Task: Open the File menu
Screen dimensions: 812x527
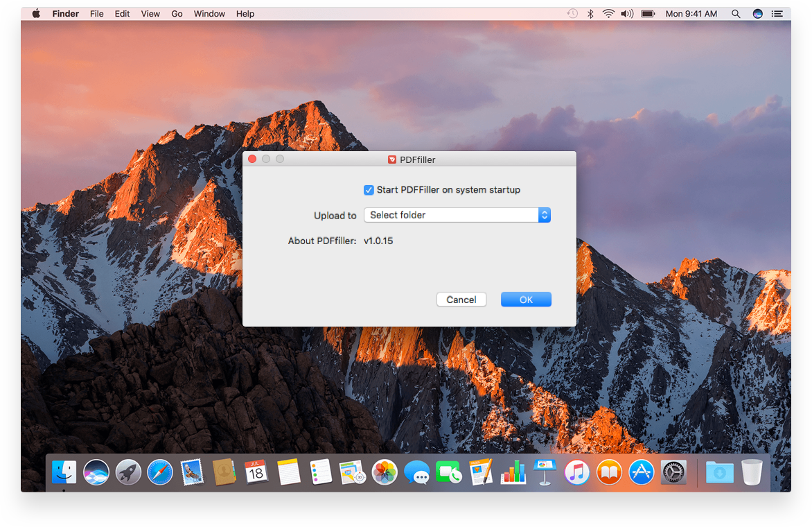Action: 97,14
